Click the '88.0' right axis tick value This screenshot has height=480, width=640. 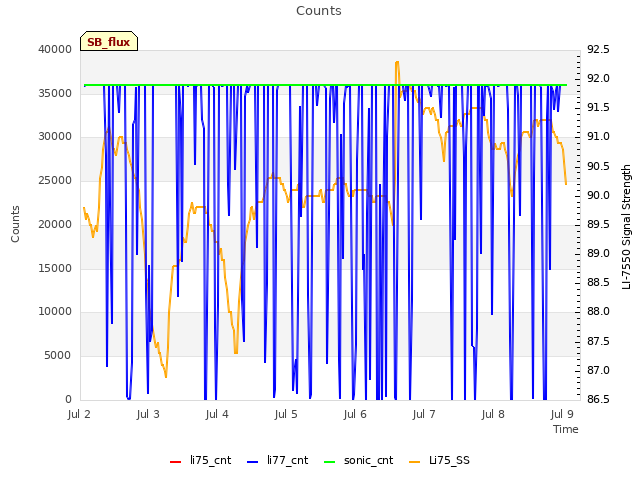point(598,311)
